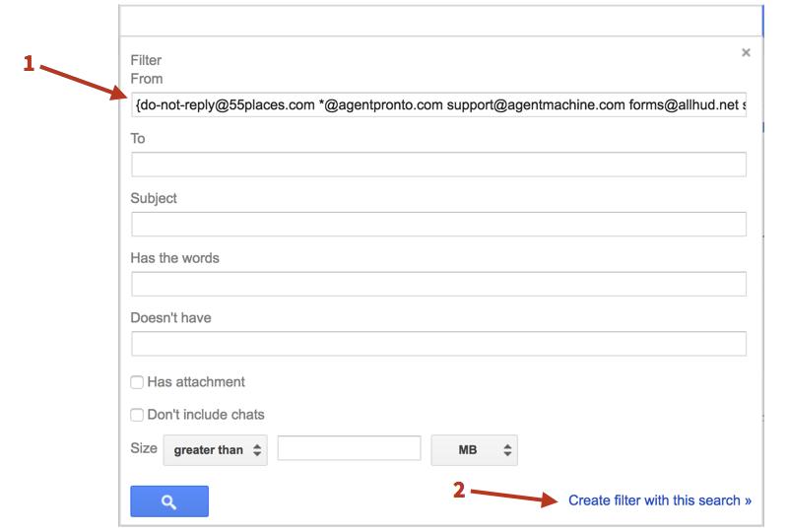This screenshot has width=788, height=532.
Task: Click the 'Subject' field label
Action: tap(154, 198)
